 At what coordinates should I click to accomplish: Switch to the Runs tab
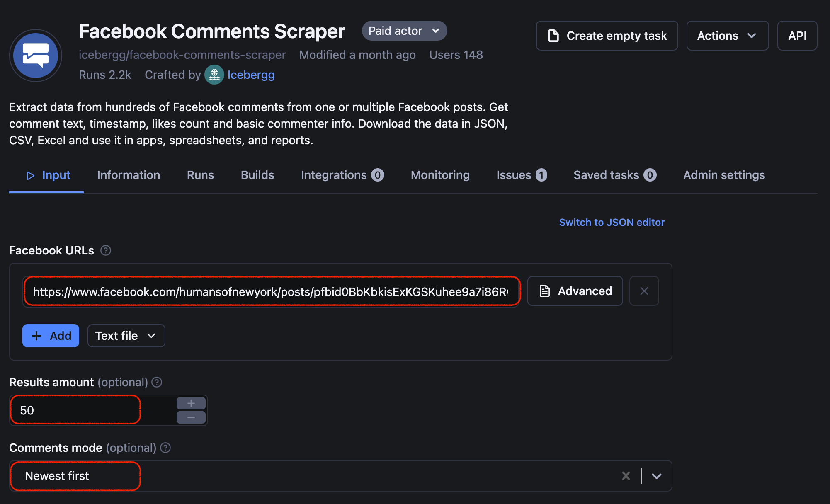(x=200, y=175)
